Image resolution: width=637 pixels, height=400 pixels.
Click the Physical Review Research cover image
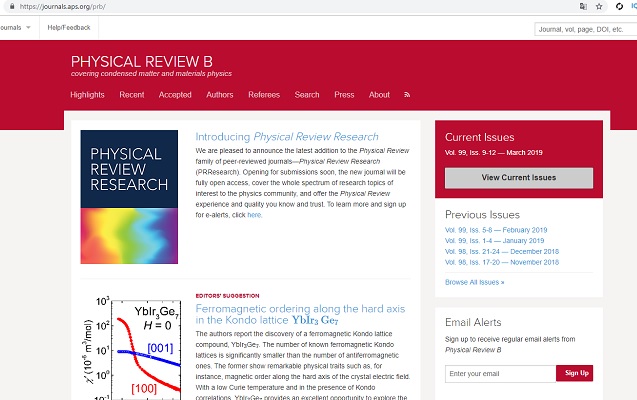pos(129,197)
